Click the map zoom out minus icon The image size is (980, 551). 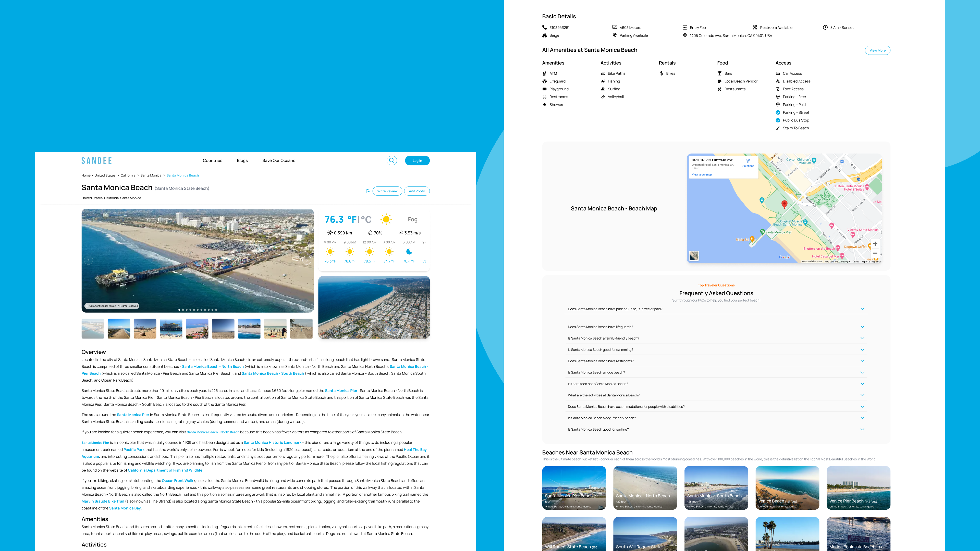coord(875,253)
